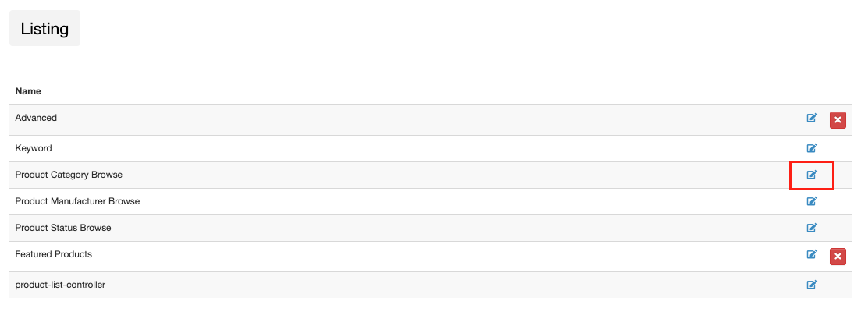868x319 pixels.
Task: Click the red-outlined edit icon
Action: click(812, 175)
